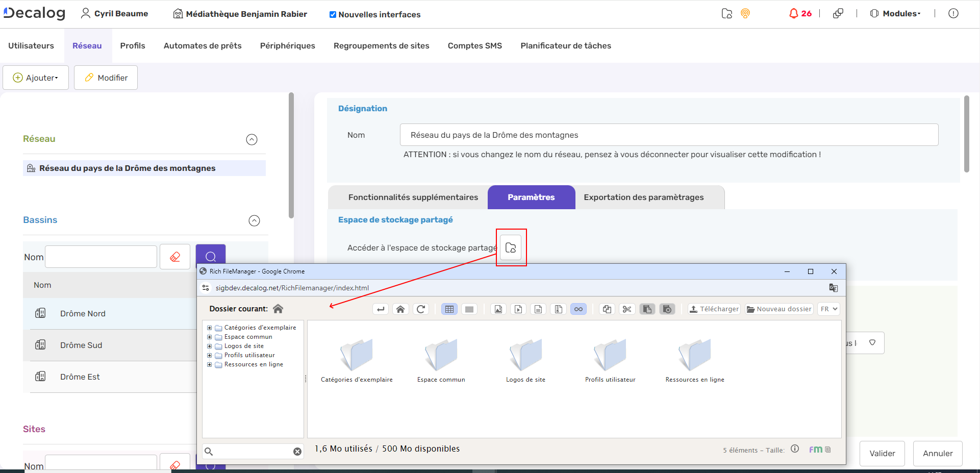Toggle the Nouvelles interfaces checkbox
Screen dimensions: 980x473
(333, 15)
